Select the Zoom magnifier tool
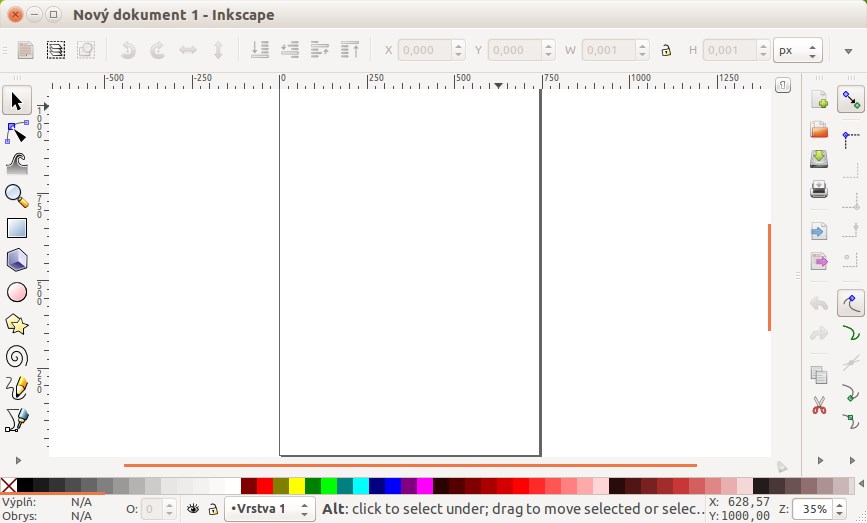The height and width of the screenshot is (523, 867). 17,196
